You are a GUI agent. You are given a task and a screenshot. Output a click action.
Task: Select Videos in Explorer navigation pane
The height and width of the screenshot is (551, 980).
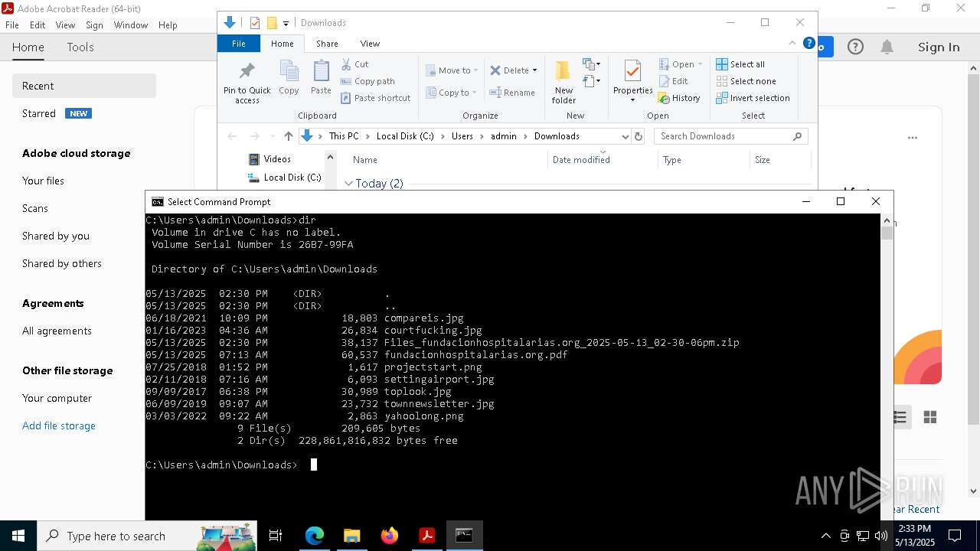click(269, 159)
